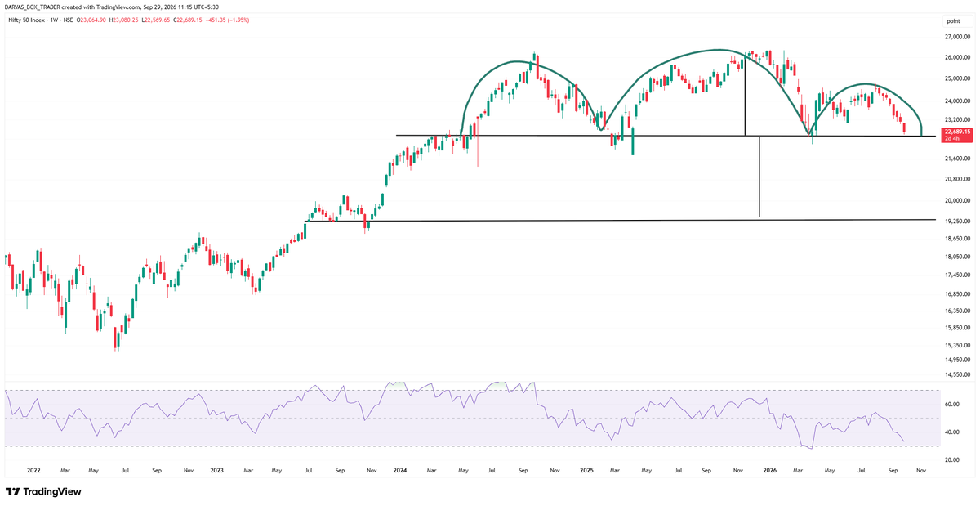Click the 15,850.00 price axis label
This screenshot has height=506, width=980.
click(x=957, y=328)
